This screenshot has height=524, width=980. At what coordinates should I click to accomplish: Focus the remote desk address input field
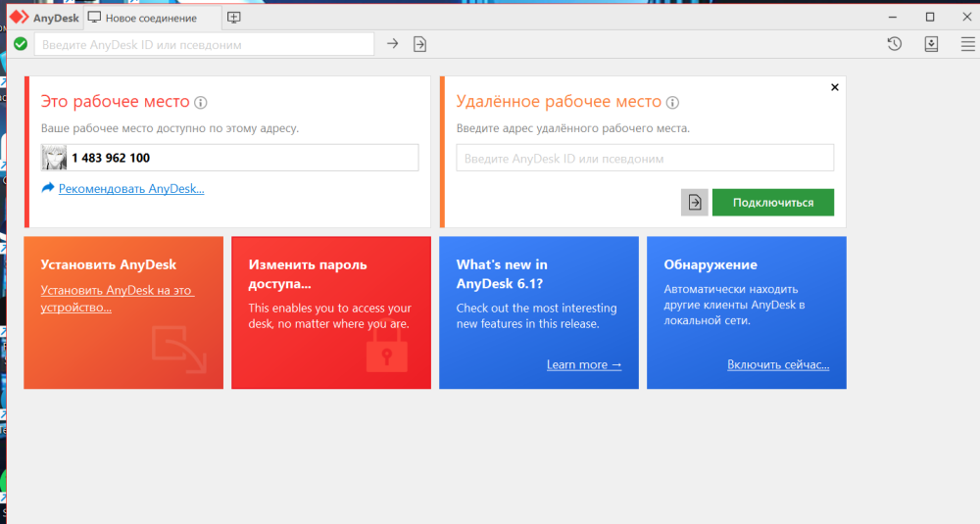pyautogui.click(x=645, y=158)
